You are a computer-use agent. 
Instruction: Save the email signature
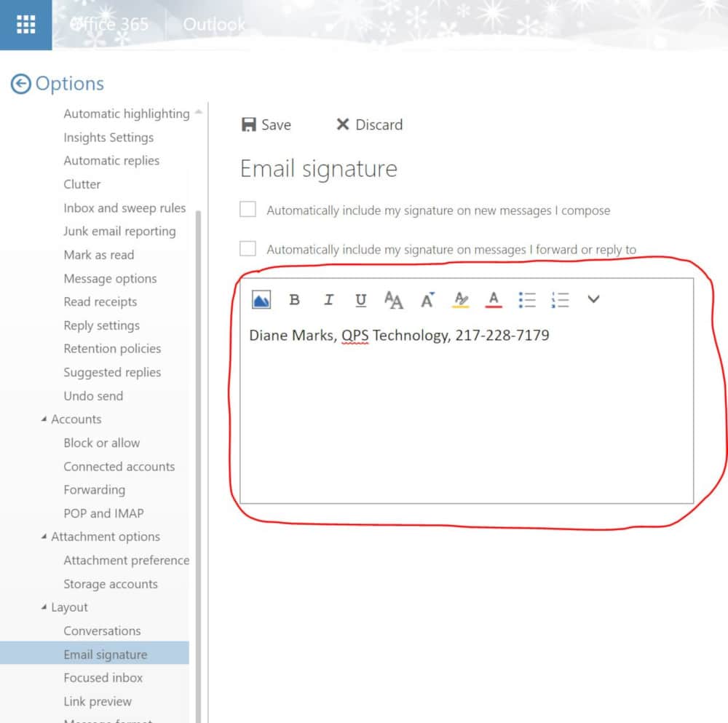(x=266, y=125)
